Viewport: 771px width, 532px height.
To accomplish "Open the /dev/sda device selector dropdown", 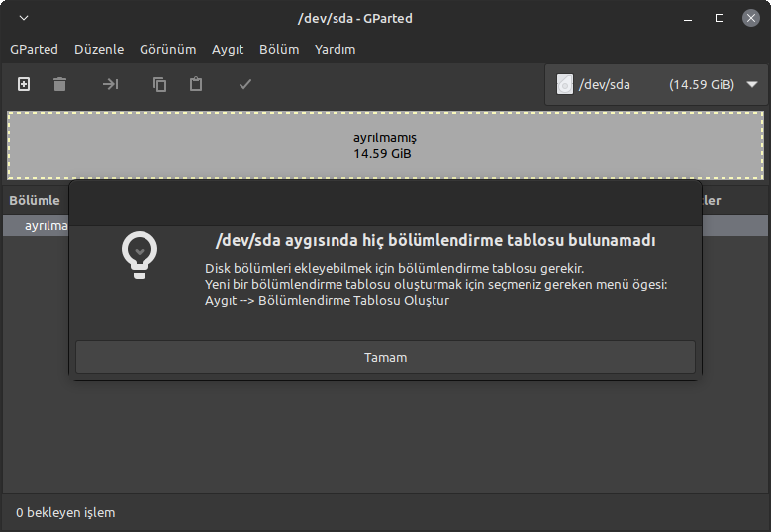I will click(x=656, y=84).
